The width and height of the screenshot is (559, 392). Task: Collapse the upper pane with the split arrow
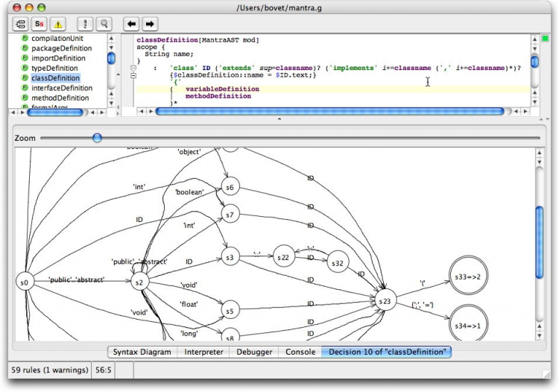coord(279,119)
